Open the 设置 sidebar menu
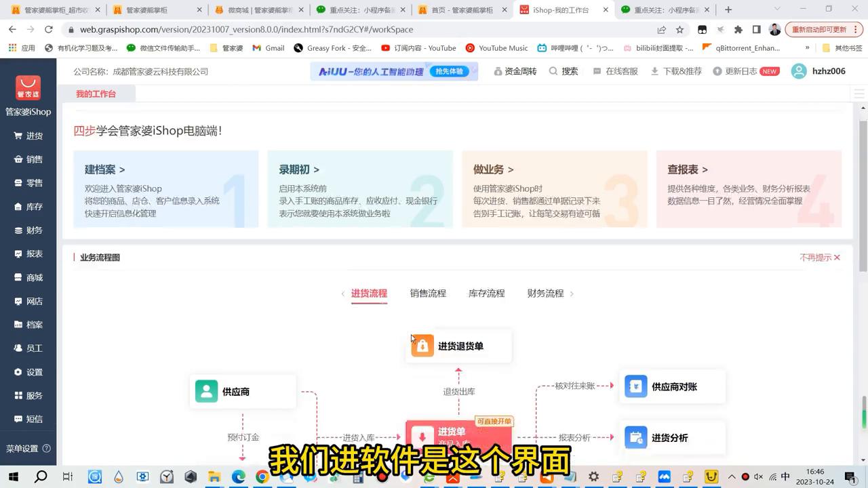Viewport: 868px width, 488px height. tap(28, 372)
